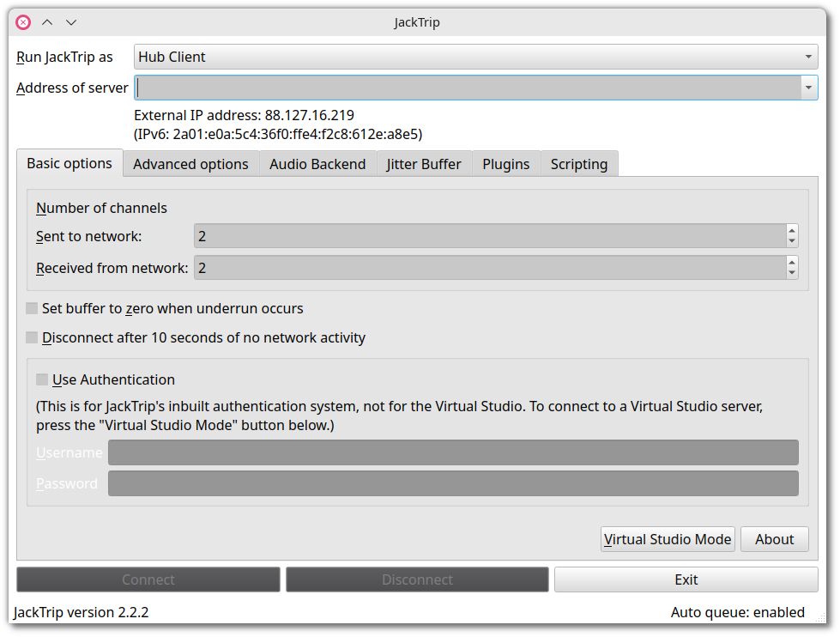Screen dimensions: 840x637
Task: Decrease the Sent to network channel count
Action: (791, 241)
